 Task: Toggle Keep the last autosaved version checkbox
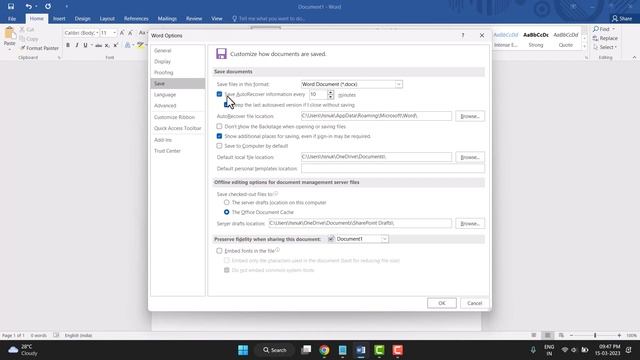227,105
